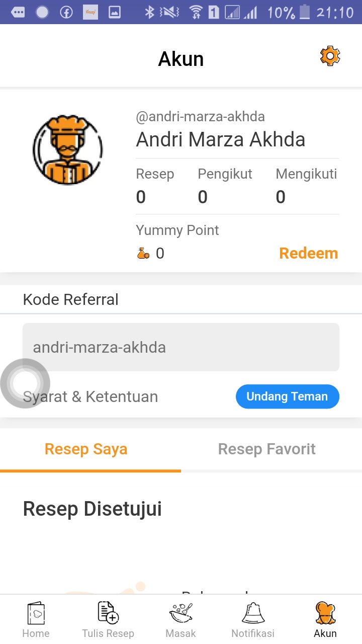Screen dimensions: 362x644
Task: Open Notifikasi bell icon
Action: click(253, 613)
